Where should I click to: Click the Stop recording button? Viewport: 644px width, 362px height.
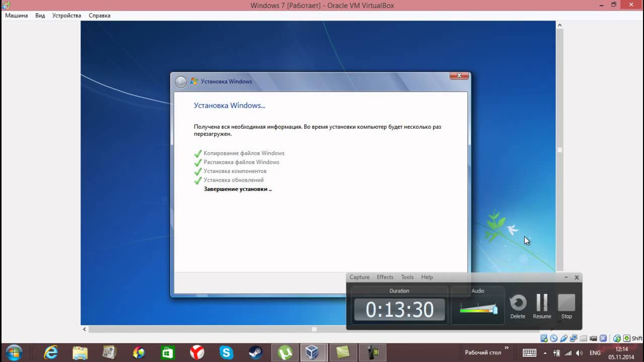click(x=567, y=307)
